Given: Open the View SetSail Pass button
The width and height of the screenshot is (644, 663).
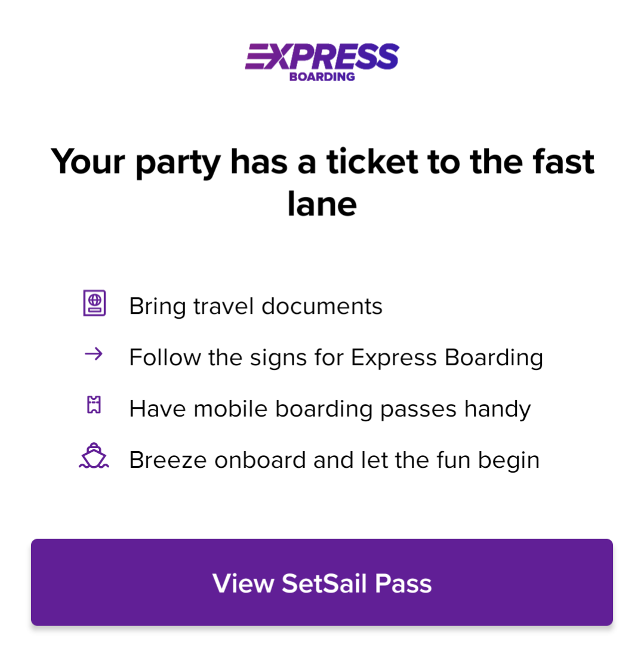Looking at the screenshot, I should pos(322,582).
